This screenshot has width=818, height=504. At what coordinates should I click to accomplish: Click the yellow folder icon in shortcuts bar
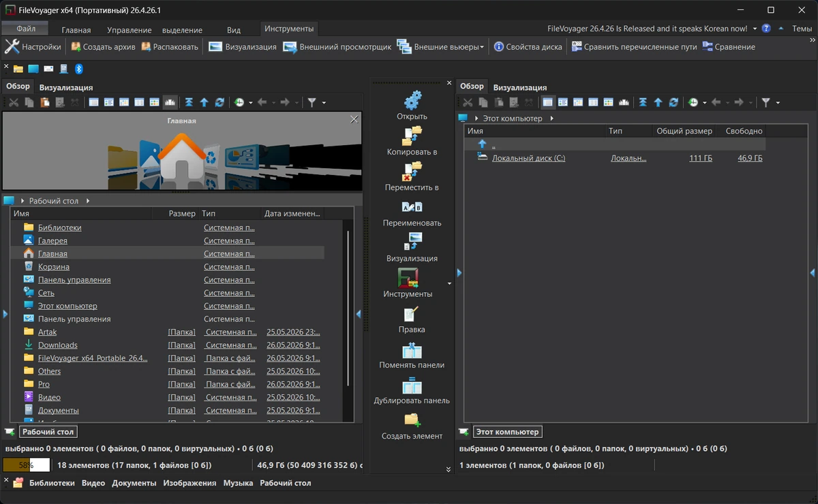coord(18,69)
